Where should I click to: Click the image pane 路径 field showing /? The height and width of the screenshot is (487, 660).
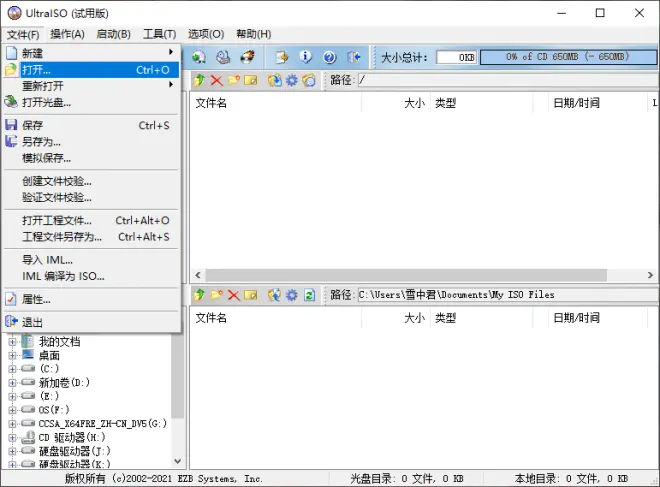click(x=508, y=80)
